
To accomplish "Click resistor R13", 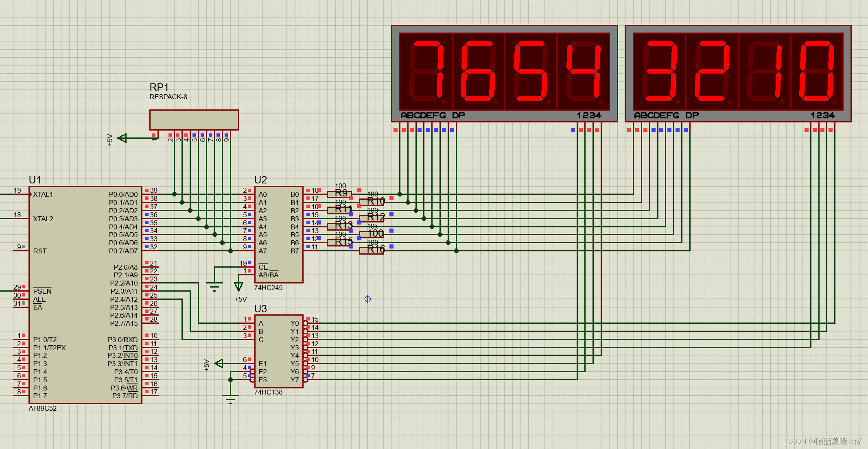I will point(339,226).
